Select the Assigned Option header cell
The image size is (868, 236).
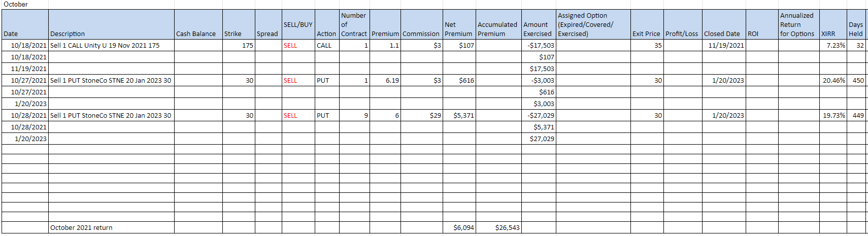pyautogui.click(x=593, y=24)
